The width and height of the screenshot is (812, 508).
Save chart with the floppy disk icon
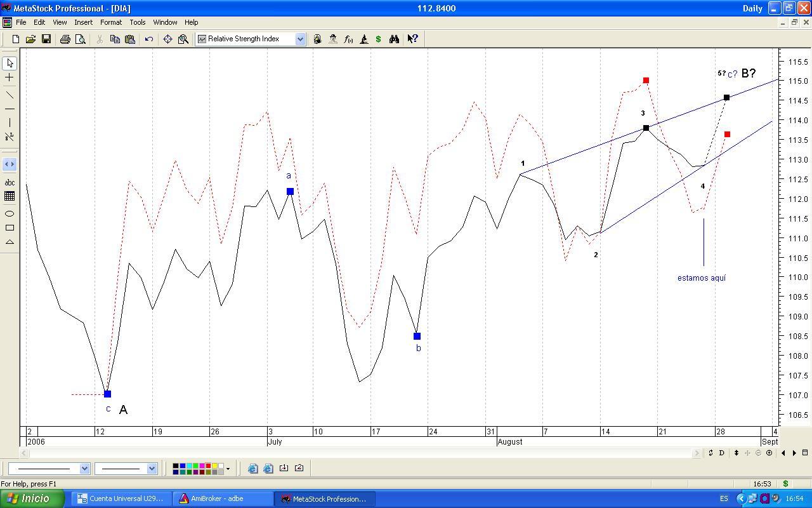click(46, 39)
